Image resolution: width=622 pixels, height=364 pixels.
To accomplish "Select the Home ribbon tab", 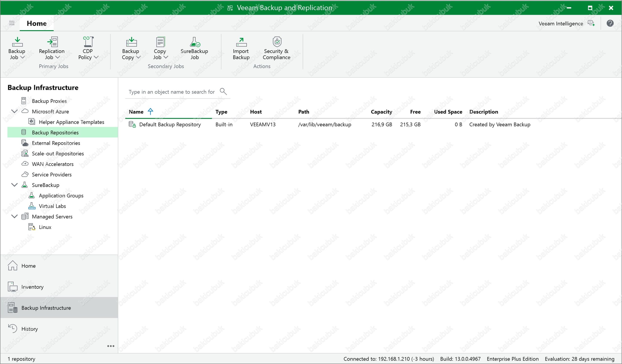I will coord(36,23).
